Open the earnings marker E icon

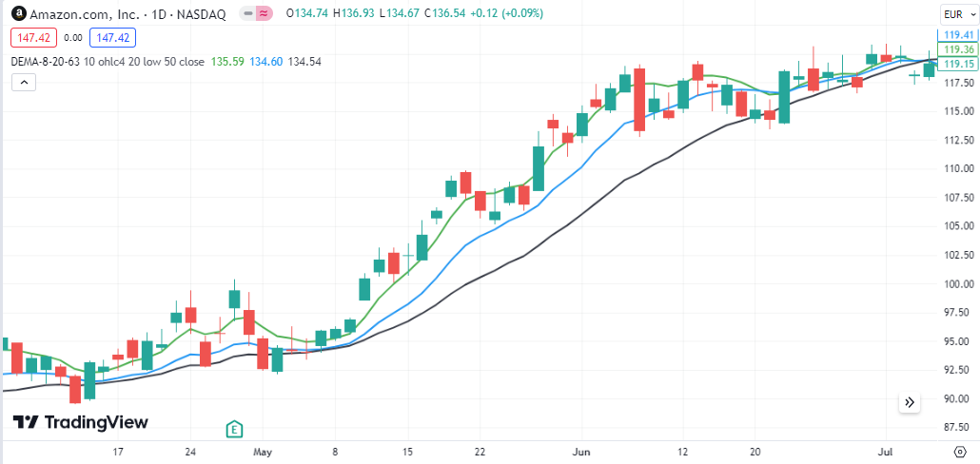[x=234, y=429]
